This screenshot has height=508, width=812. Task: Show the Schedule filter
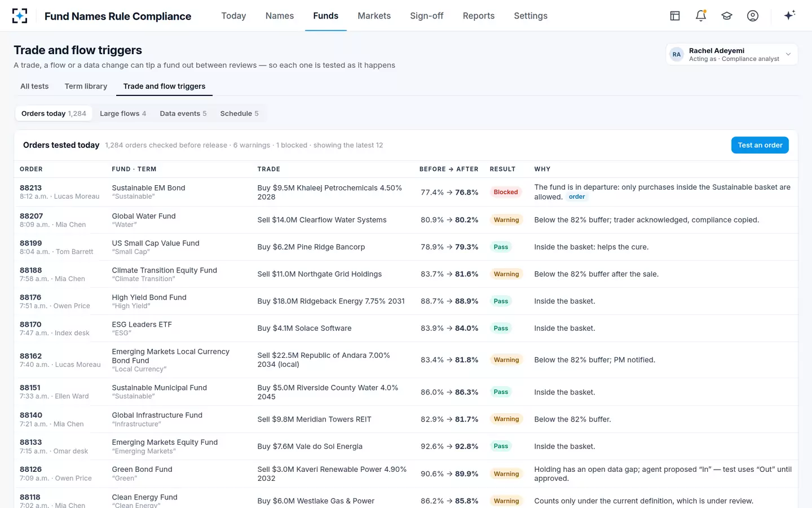[x=240, y=113]
